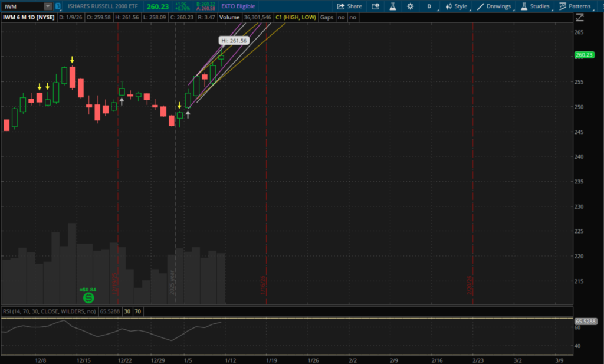Screen dimensions: 604x364
Task: Open the beaker icon beside the settings gear
Action: point(392,6)
